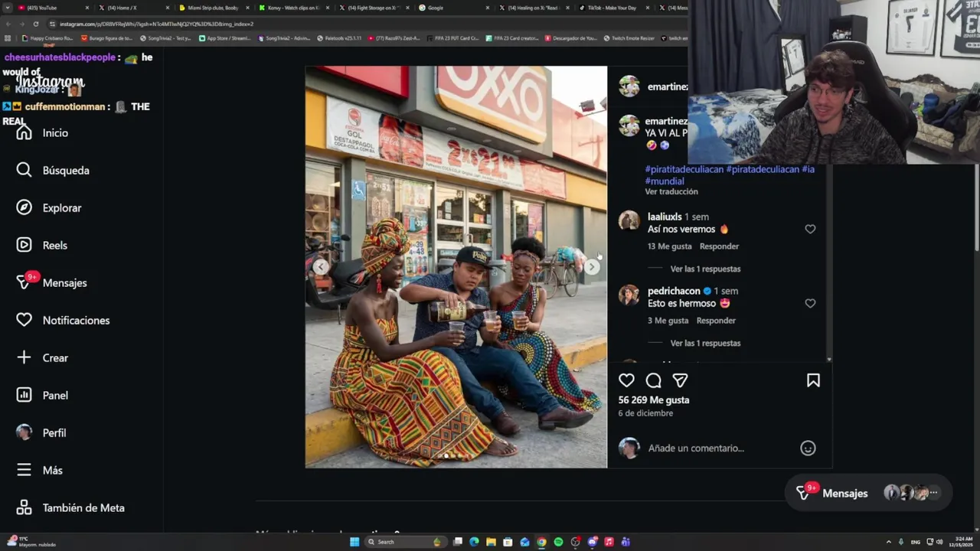
Task: View the 56 269 Me gusta likes list
Action: (x=654, y=400)
